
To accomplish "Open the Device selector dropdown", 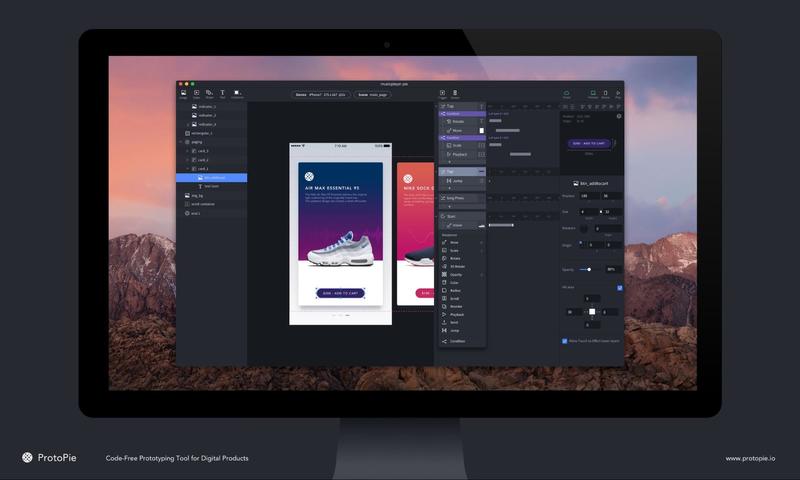I will [x=319, y=95].
